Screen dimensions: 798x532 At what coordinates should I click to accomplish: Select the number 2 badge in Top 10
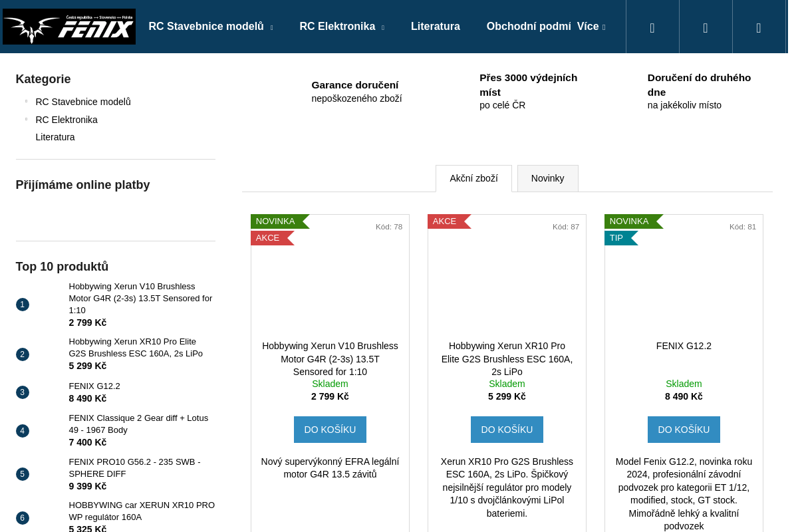click(x=23, y=354)
